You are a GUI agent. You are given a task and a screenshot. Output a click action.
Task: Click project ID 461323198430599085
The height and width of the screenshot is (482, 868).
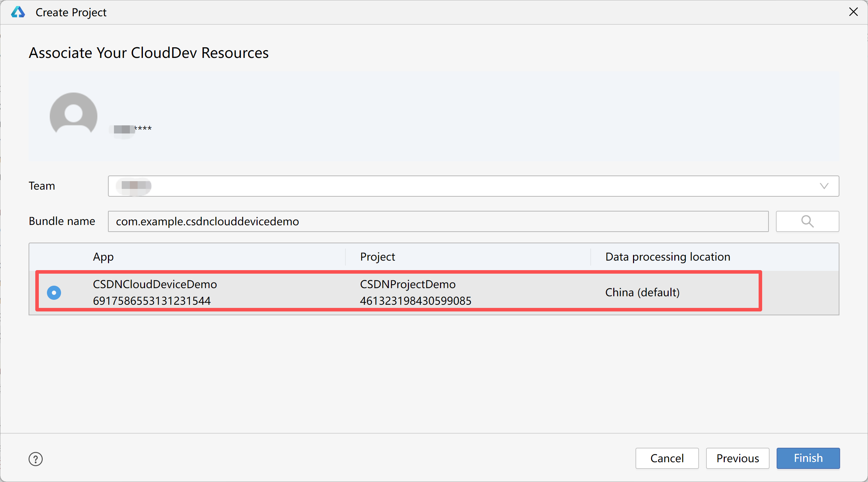pos(416,301)
